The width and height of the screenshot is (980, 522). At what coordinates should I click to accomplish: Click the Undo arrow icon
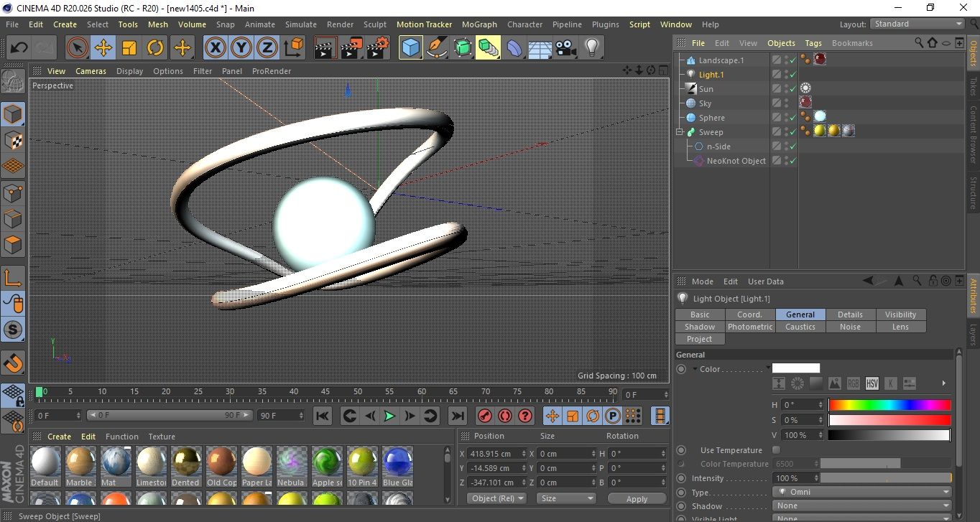coord(19,48)
